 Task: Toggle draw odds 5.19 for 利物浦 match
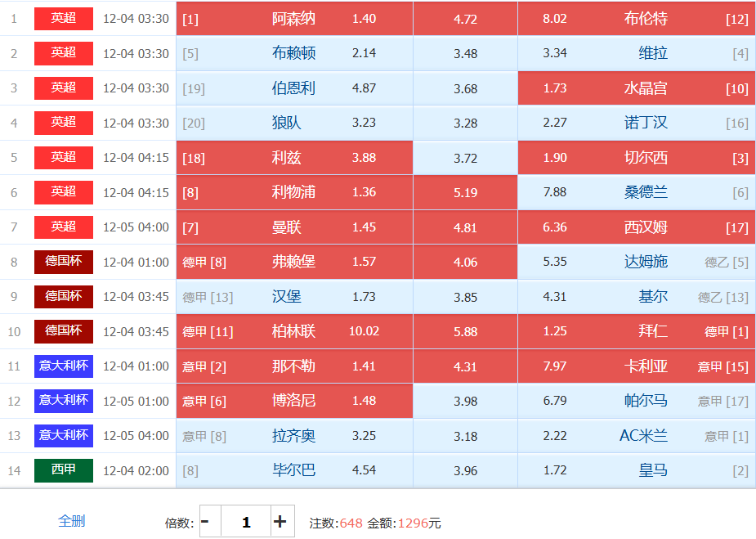pos(465,192)
